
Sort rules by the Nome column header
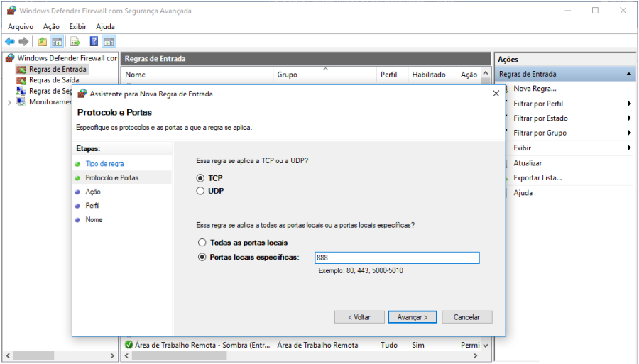pos(197,75)
